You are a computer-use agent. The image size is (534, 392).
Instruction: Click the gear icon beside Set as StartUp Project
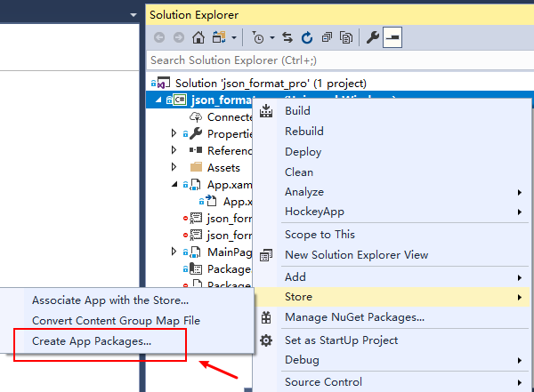click(266, 340)
